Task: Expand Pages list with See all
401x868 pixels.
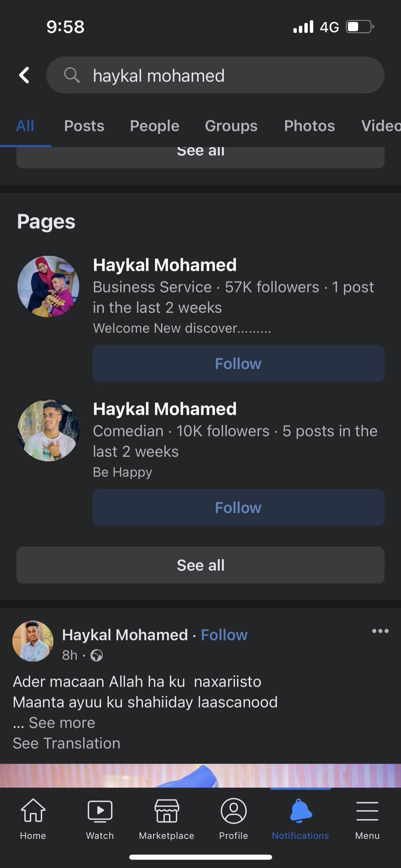Action: (x=200, y=565)
